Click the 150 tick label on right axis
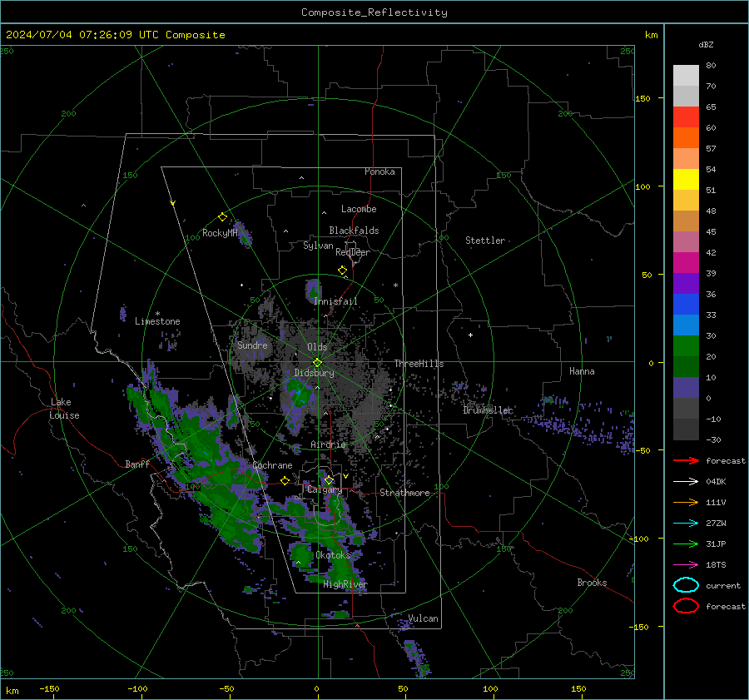Viewport: 749px width, 700px height. [x=642, y=98]
